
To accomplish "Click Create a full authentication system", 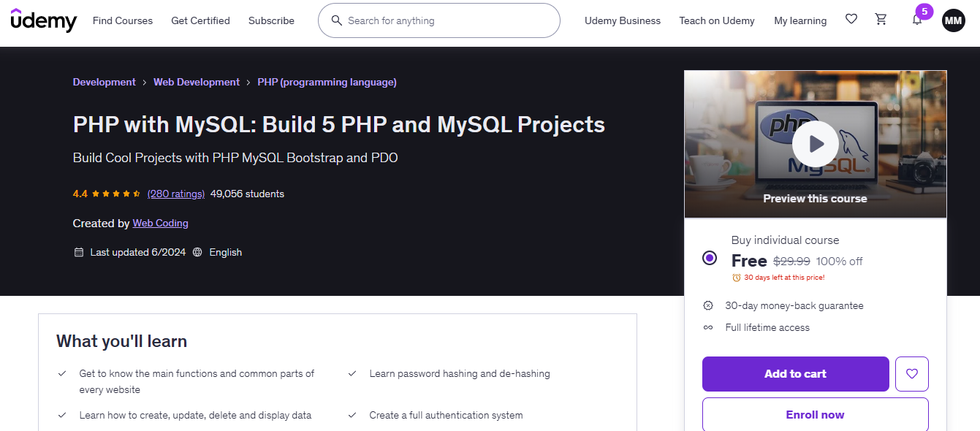I will pyautogui.click(x=447, y=415).
